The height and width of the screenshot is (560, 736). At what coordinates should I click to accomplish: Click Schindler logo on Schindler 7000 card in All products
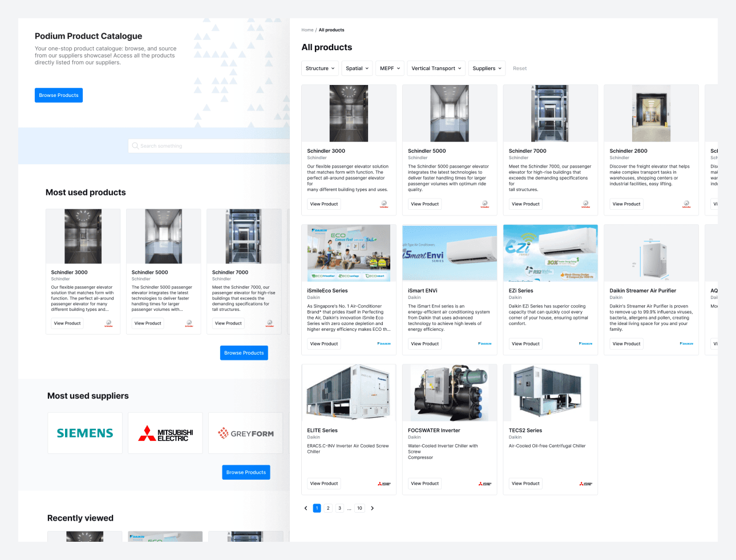585,204
